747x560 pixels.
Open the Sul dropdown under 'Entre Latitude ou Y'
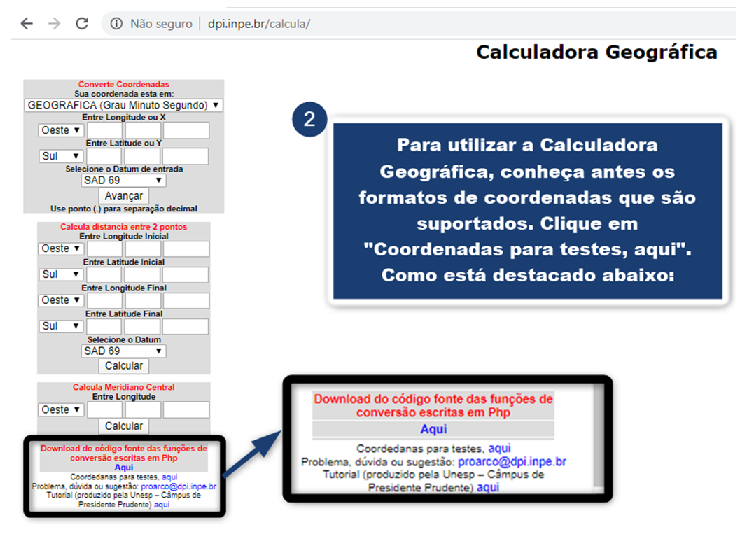[61, 156]
